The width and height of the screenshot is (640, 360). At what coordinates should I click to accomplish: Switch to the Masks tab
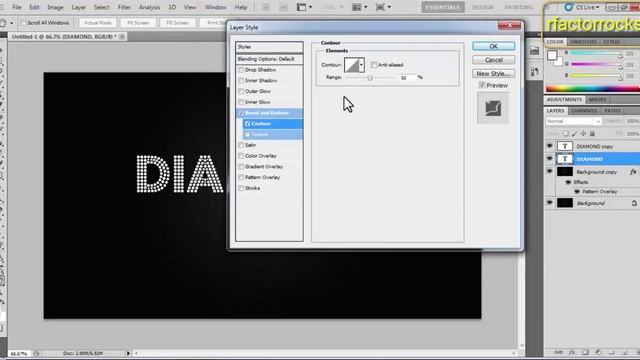[x=597, y=99]
